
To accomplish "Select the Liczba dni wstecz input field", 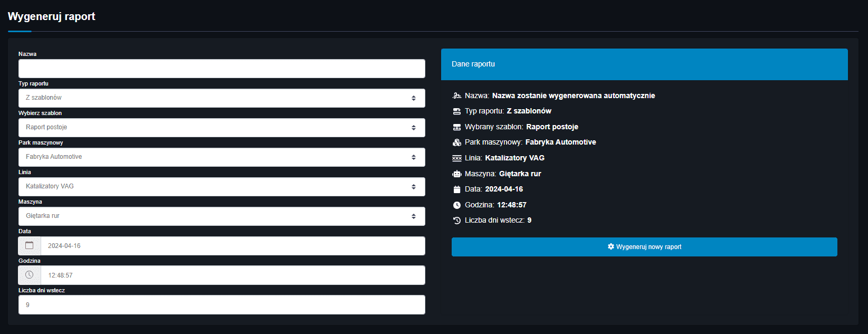I will (x=222, y=305).
